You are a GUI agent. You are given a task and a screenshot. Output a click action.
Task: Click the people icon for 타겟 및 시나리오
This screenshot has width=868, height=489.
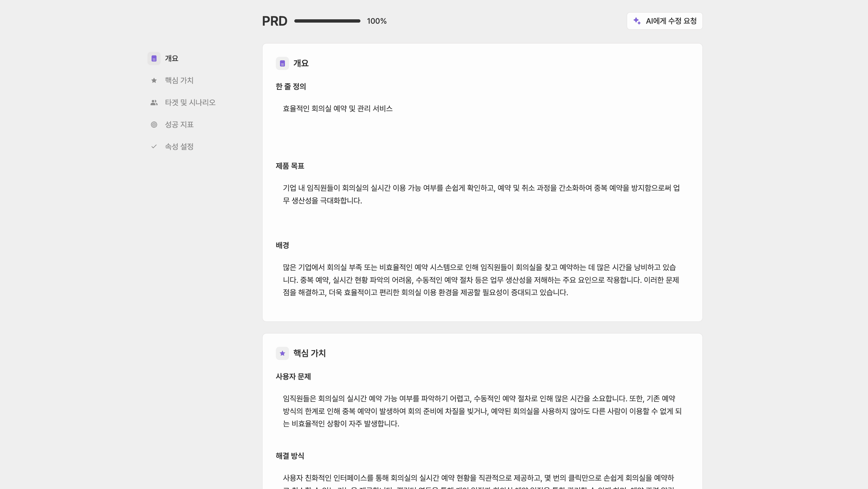tap(154, 103)
